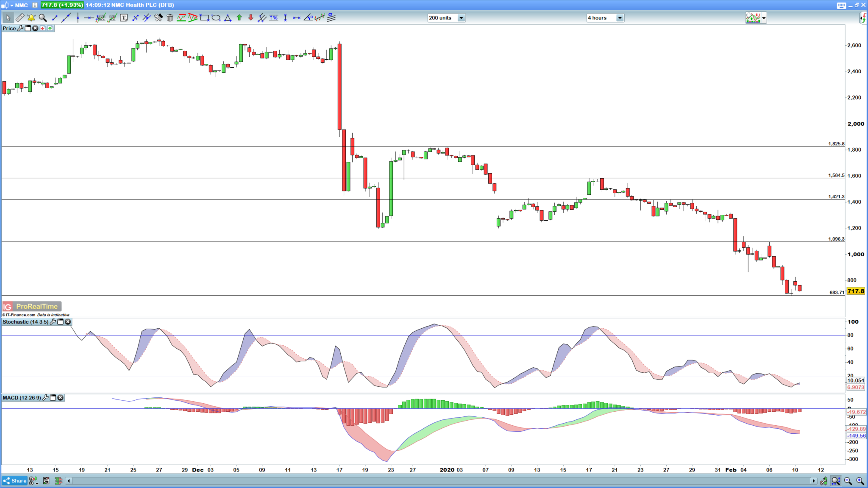This screenshot has width=868, height=488.
Task: Expand the add-indicator dropdown arrow
Action: pyautogui.click(x=764, y=18)
